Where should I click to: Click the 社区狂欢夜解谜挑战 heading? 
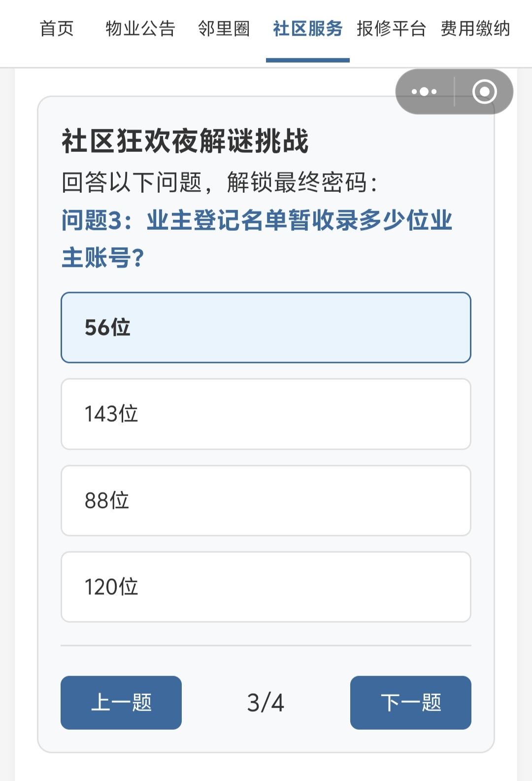[x=185, y=141]
